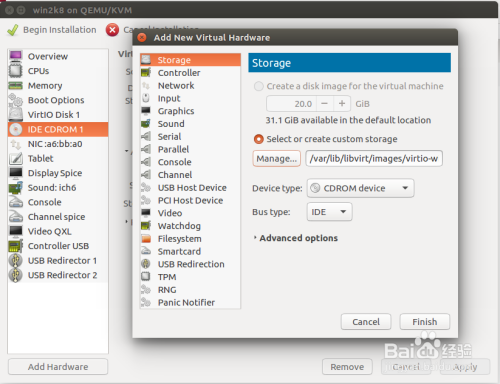Screen dimensions: 500x384
Task: Click the VirtIO Disk 1 drive icon
Action: [16, 114]
